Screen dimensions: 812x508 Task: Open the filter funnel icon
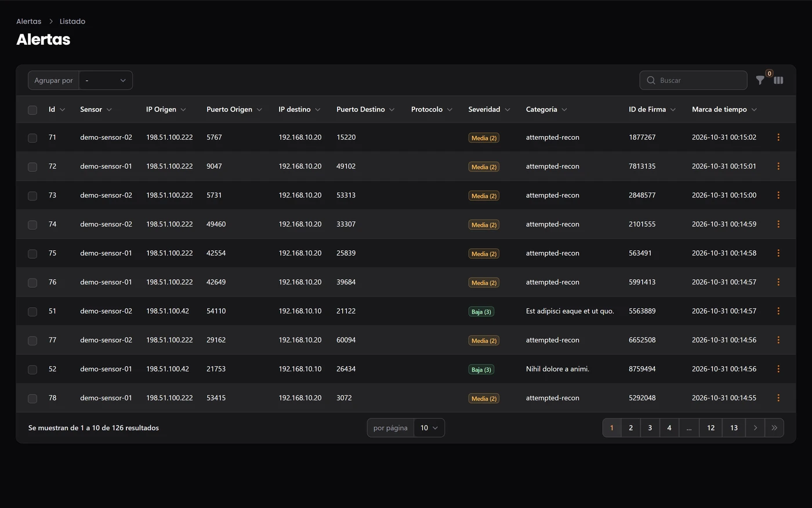[x=760, y=80]
